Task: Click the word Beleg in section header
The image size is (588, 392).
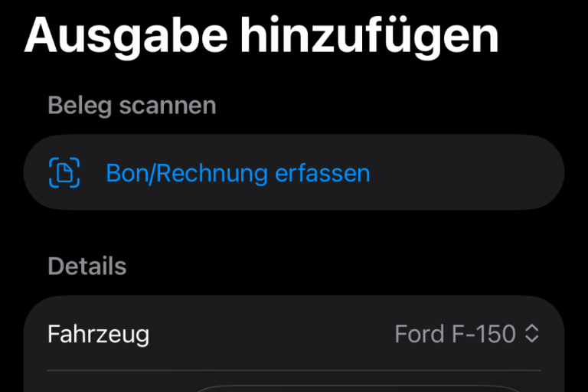Action: coord(80,106)
